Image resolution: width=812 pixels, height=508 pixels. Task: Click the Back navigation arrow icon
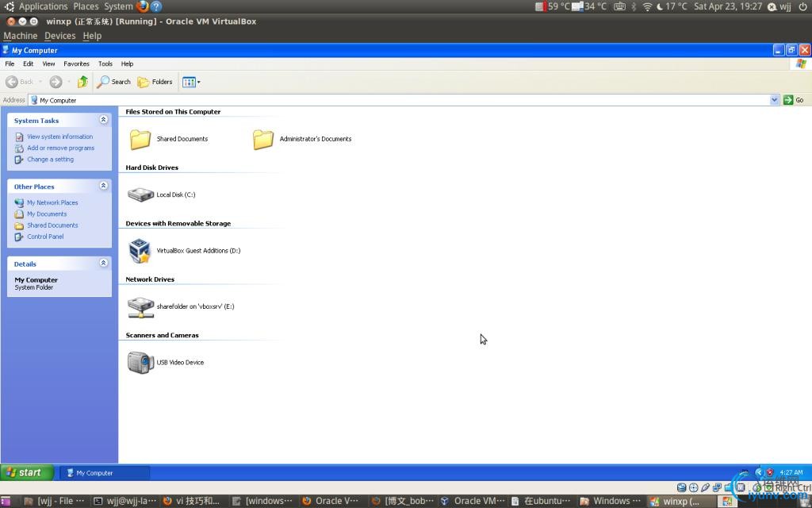(11, 82)
